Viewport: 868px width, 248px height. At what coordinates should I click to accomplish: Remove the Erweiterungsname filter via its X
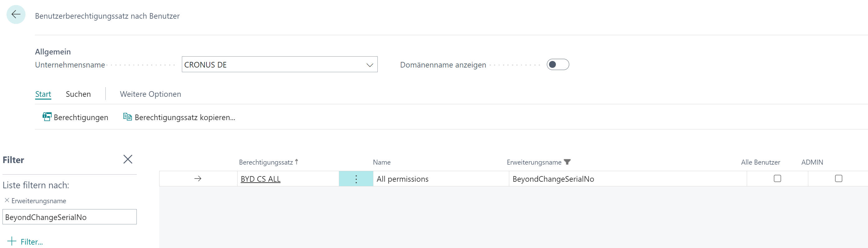coord(6,200)
